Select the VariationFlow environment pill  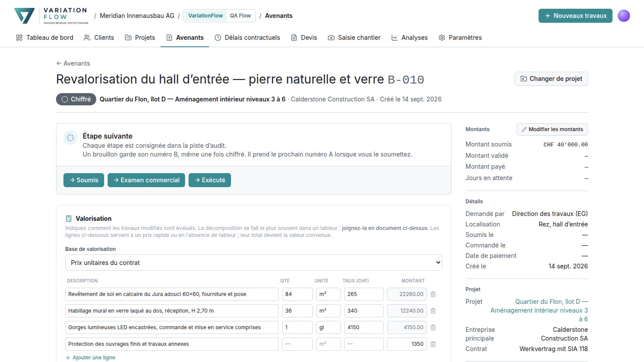tap(206, 16)
